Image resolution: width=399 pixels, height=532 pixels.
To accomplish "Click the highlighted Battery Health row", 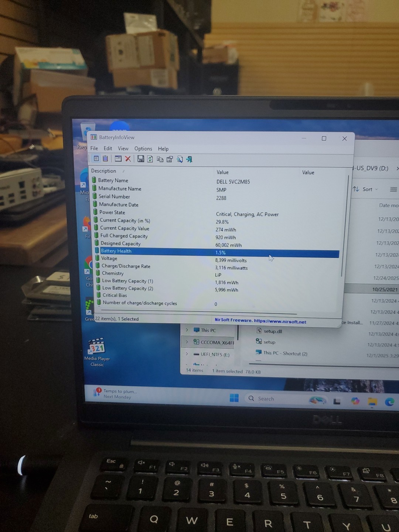I will tap(217, 252).
